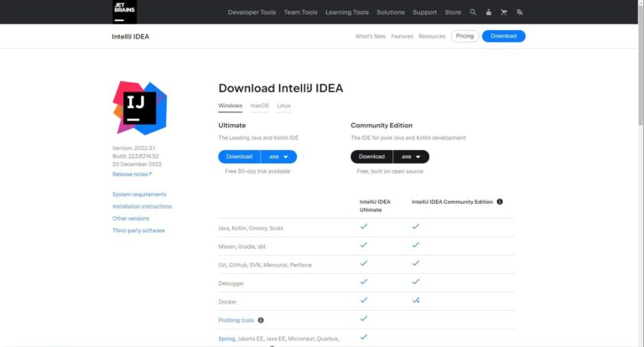Open the account profile icon
Image resolution: width=644 pixels, height=347 pixels.
(x=488, y=13)
